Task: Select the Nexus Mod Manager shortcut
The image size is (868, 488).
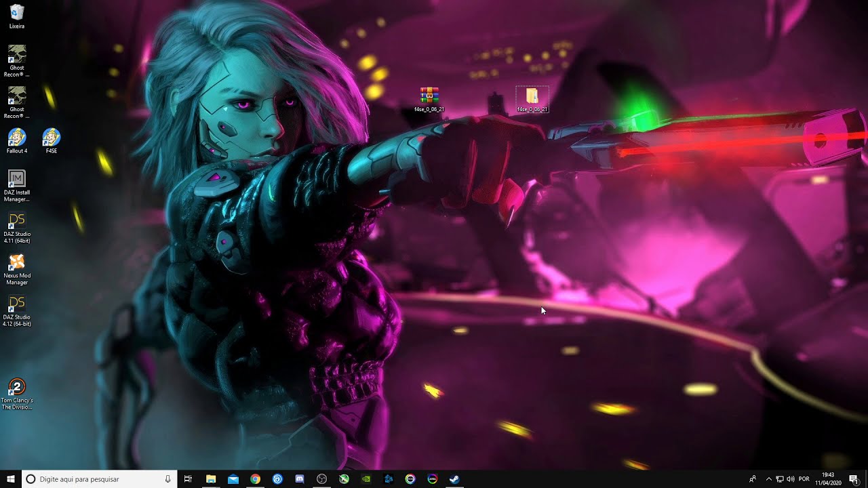Action: point(17,269)
